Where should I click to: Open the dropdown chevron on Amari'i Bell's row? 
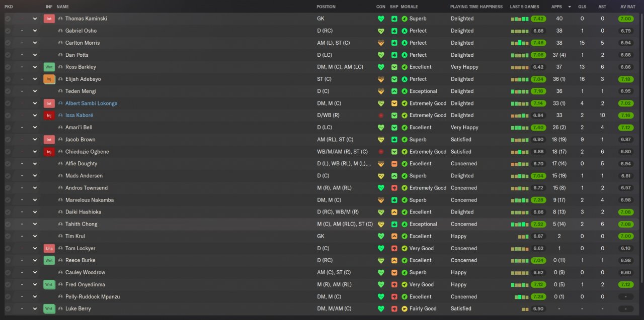[35, 128]
